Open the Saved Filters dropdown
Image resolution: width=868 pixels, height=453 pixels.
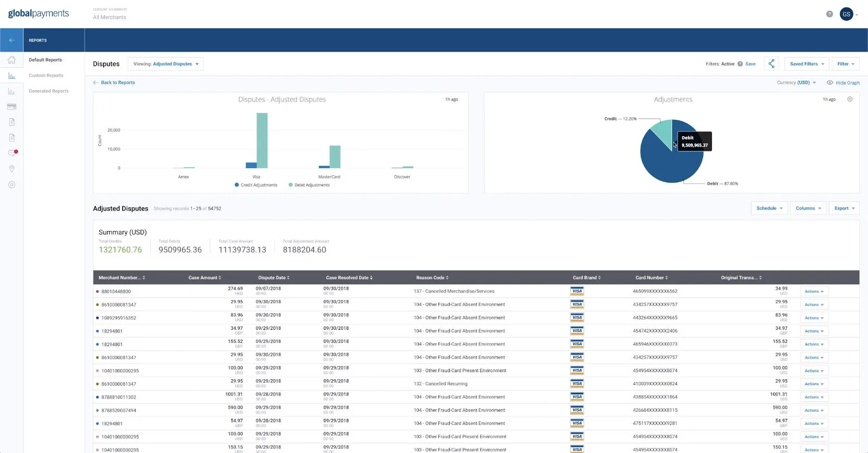tap(807, 64)
